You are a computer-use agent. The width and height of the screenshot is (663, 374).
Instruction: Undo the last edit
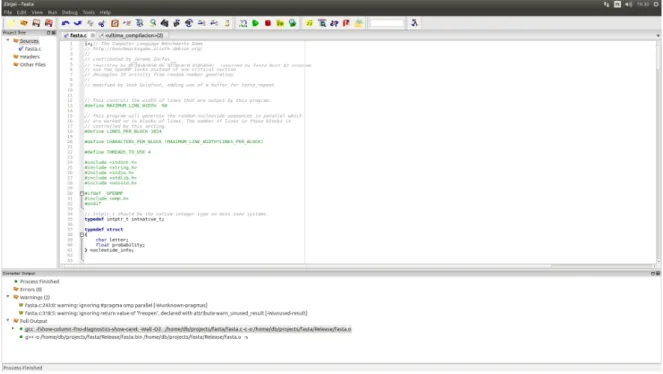(65, 23)
